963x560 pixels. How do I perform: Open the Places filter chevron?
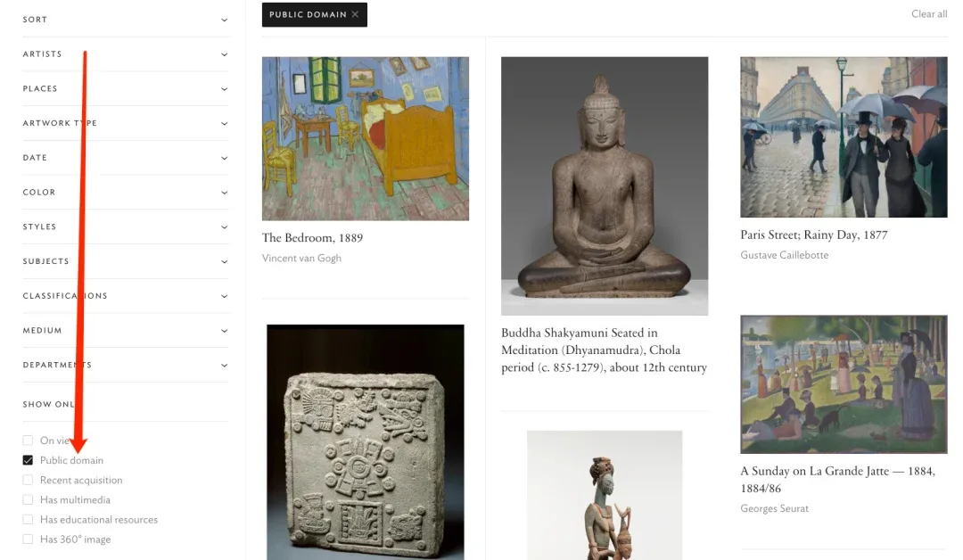[224, 89]
